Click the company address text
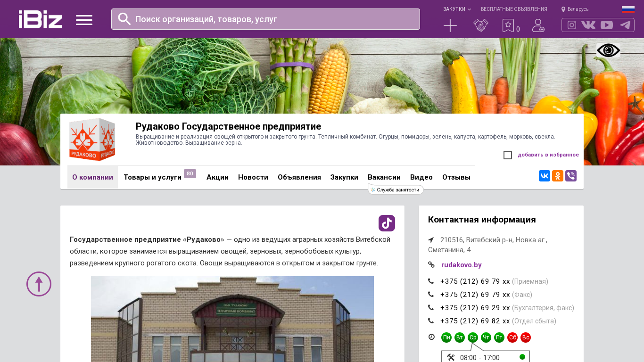 (487, 245)
